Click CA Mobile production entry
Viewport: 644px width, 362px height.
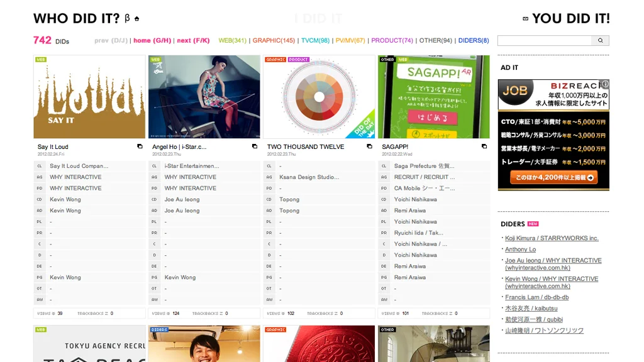tap(425, 188)
